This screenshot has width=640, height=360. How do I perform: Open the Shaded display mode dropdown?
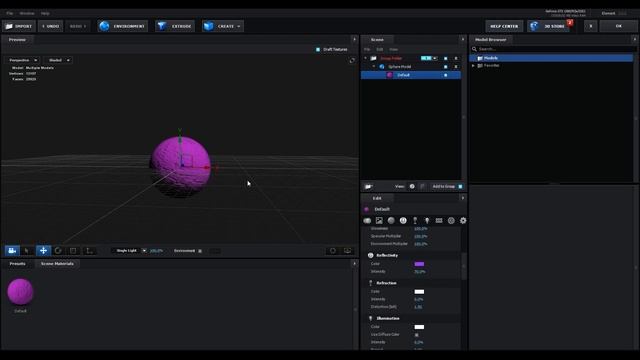click(58, 60)
